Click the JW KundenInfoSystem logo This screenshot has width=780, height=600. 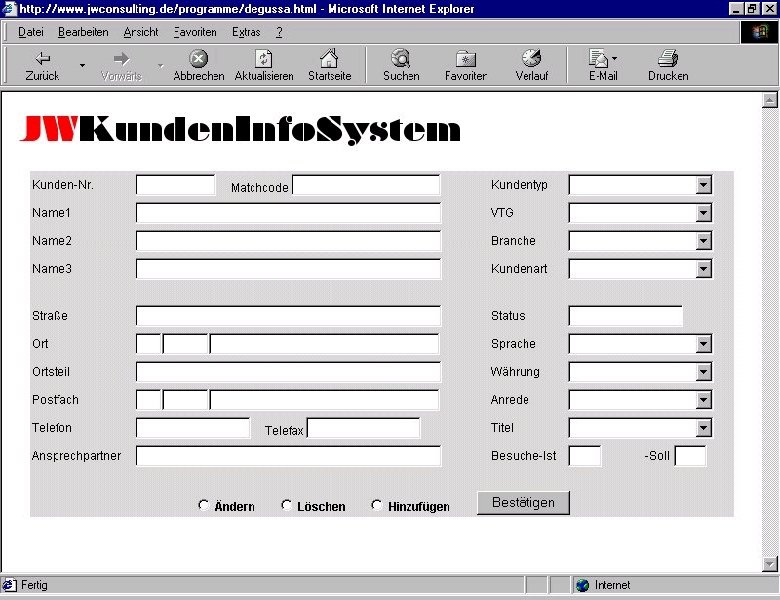tap(240, 129)
